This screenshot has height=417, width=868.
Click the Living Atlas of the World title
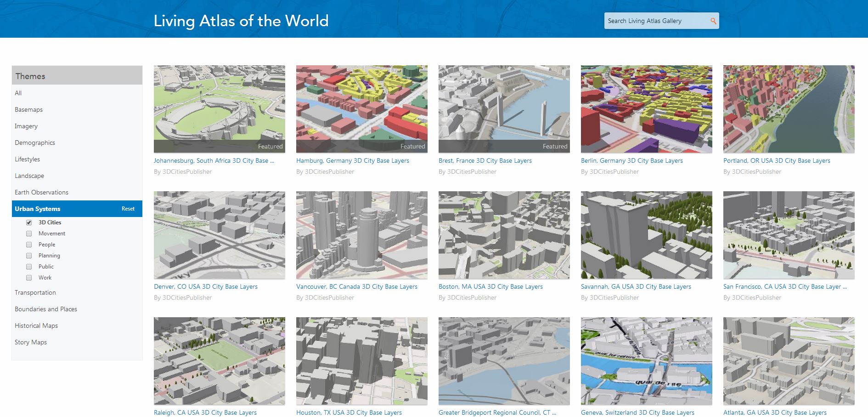point(241,21)
